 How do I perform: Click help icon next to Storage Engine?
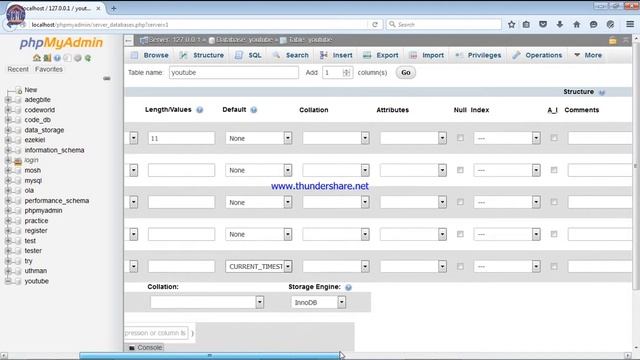[x=348, y=287]
